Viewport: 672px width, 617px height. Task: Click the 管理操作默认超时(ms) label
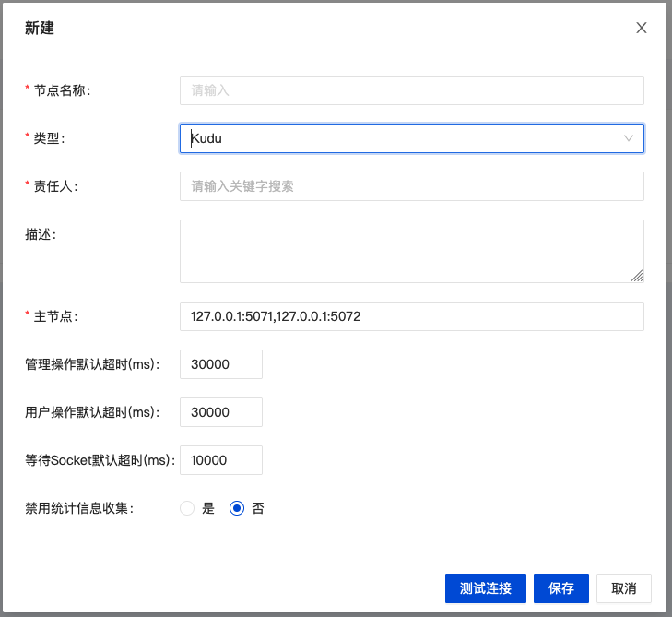[x=92, y=364]
